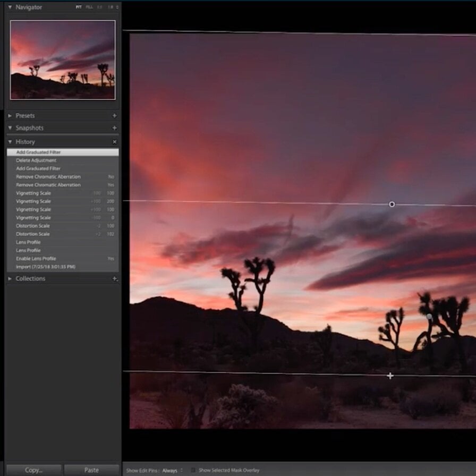
Task: Click the plus icon beside Collections
Action: pos(114,279)
